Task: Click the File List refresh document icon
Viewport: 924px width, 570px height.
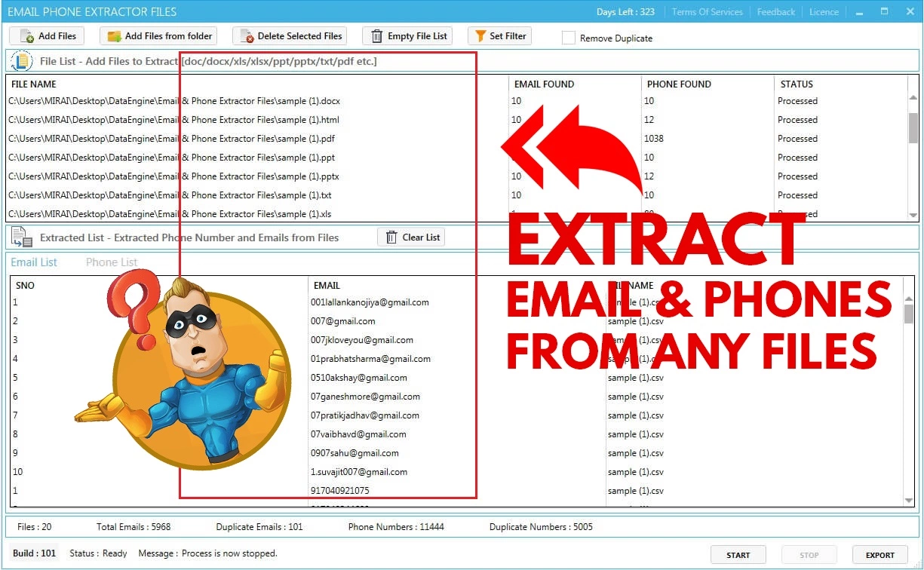Action: click(22, 61)
